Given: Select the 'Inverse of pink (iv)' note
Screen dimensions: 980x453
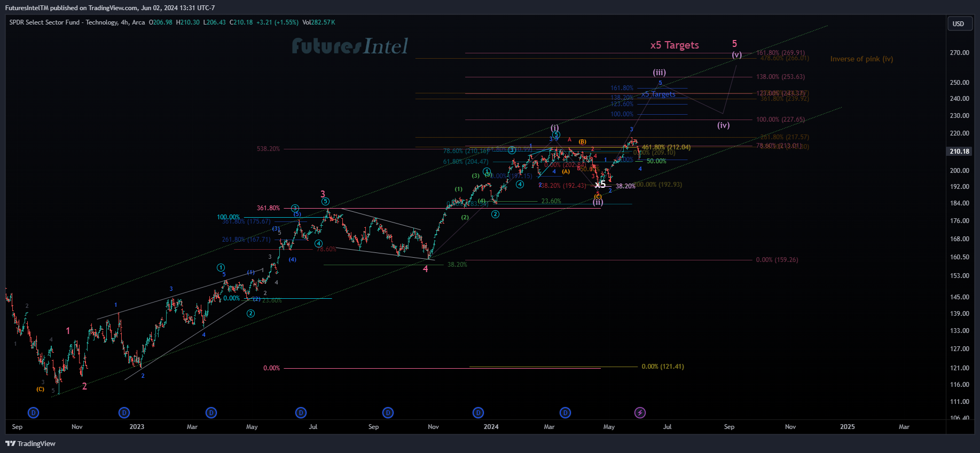Looking at the screenshot, I should click(x=861, y=59).
